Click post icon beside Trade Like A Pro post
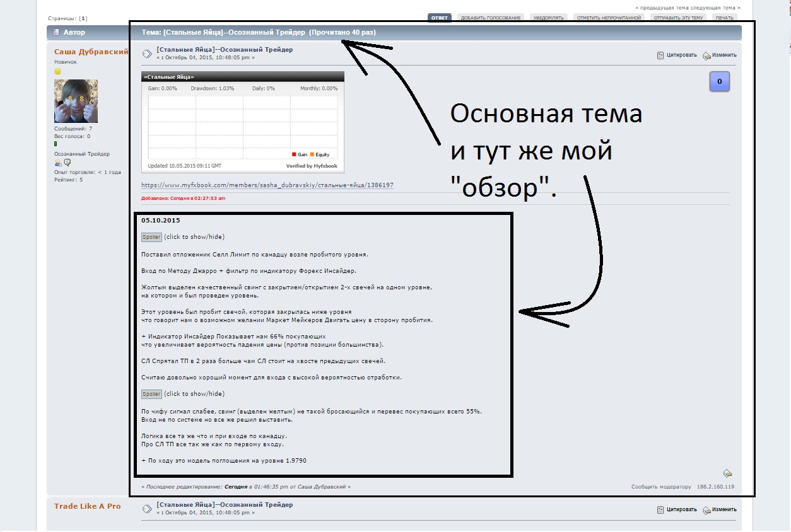 (x=147, y=509)
